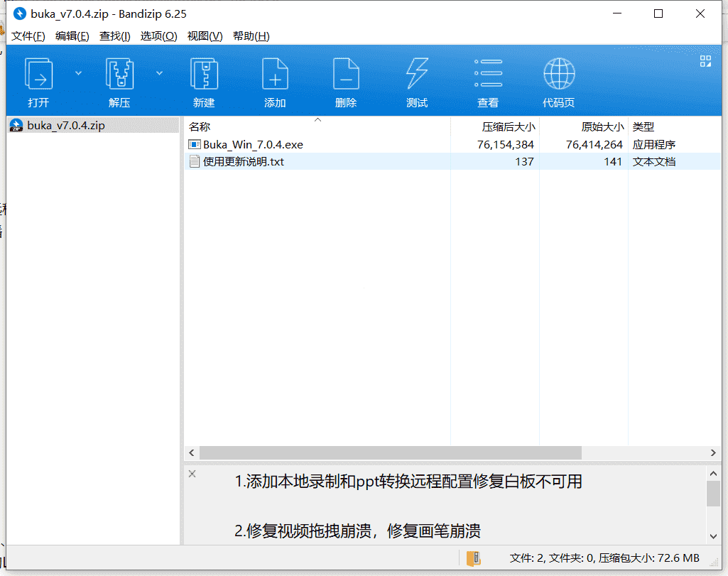Viewport: 728px width, 576px height.
Task: Click the second comment line about 修复视频拖拽崩溃
Action: [x=357, y=531]
